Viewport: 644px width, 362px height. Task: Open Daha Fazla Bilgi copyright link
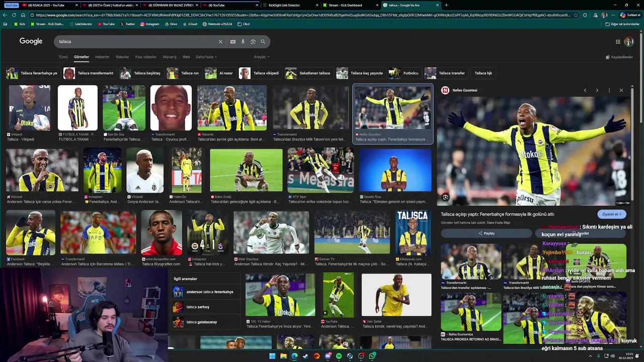(x=499, y=222)
